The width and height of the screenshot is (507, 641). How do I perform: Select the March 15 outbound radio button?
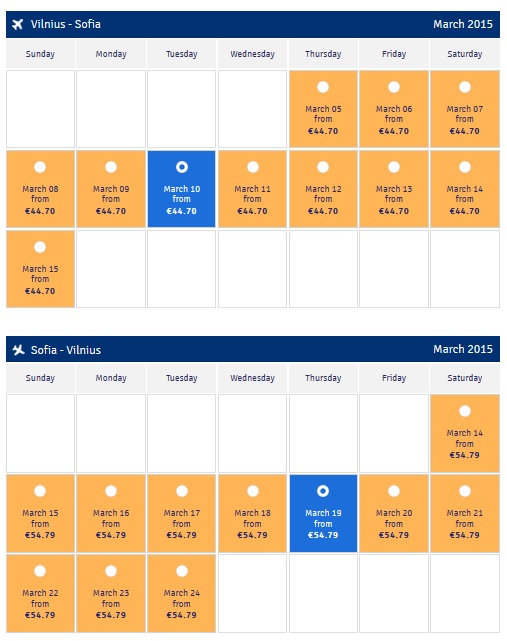(40, 247)
